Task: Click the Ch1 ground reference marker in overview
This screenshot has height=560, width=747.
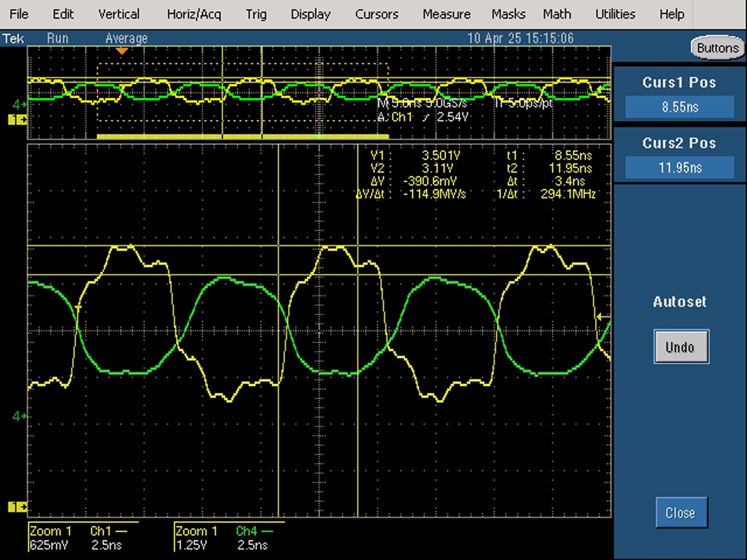Action: pos(18,120)
